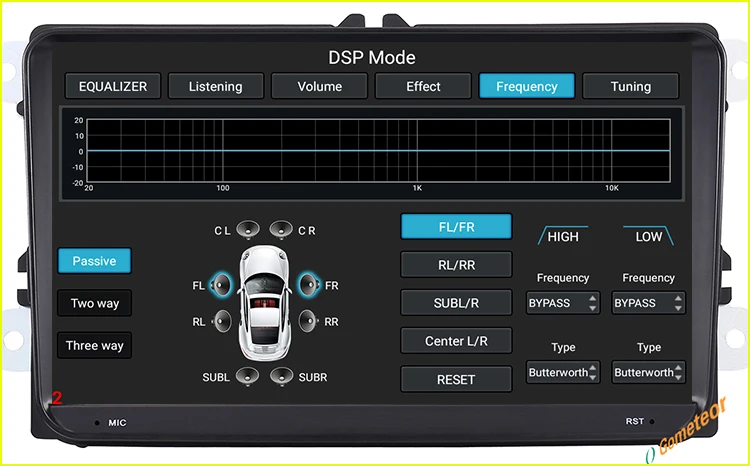Tap the FL front-left speaker icon
The width and height of the screenshot is (750, 466).
click(221, 285)
